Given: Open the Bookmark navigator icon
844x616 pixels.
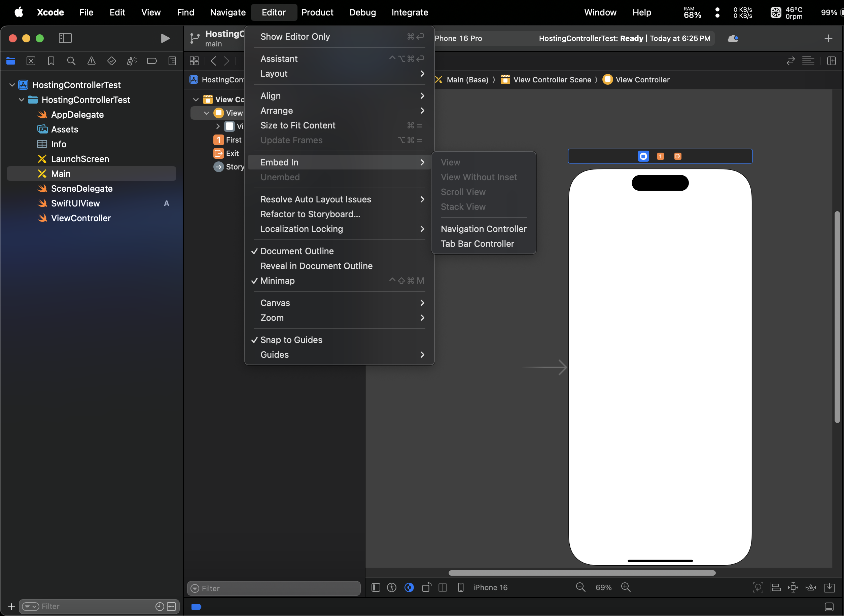Looking at the screenshot, I should click(51, 61).
